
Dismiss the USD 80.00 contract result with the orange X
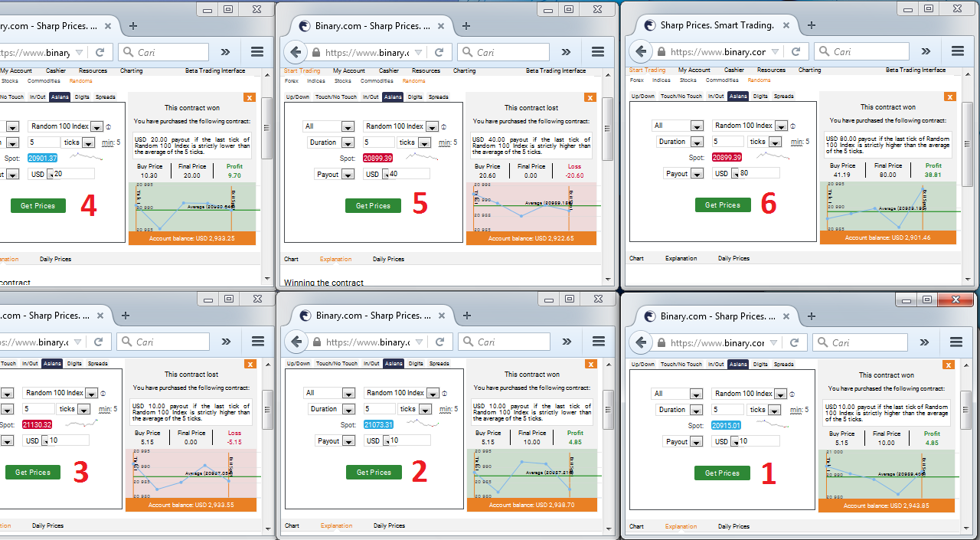click(950, 97)
